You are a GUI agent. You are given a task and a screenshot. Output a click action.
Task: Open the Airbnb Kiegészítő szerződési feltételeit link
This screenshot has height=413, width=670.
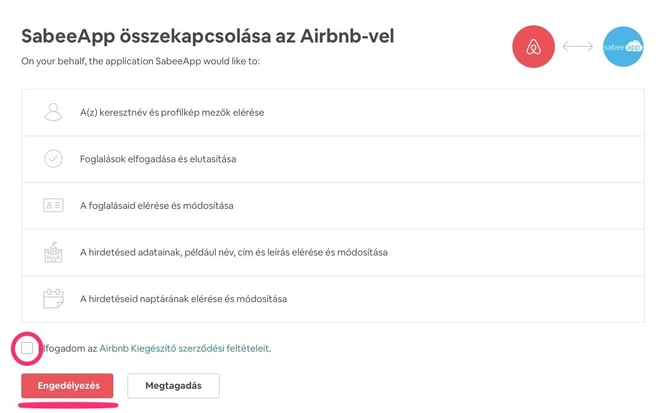pyautogui.click(x=185, y=349)
